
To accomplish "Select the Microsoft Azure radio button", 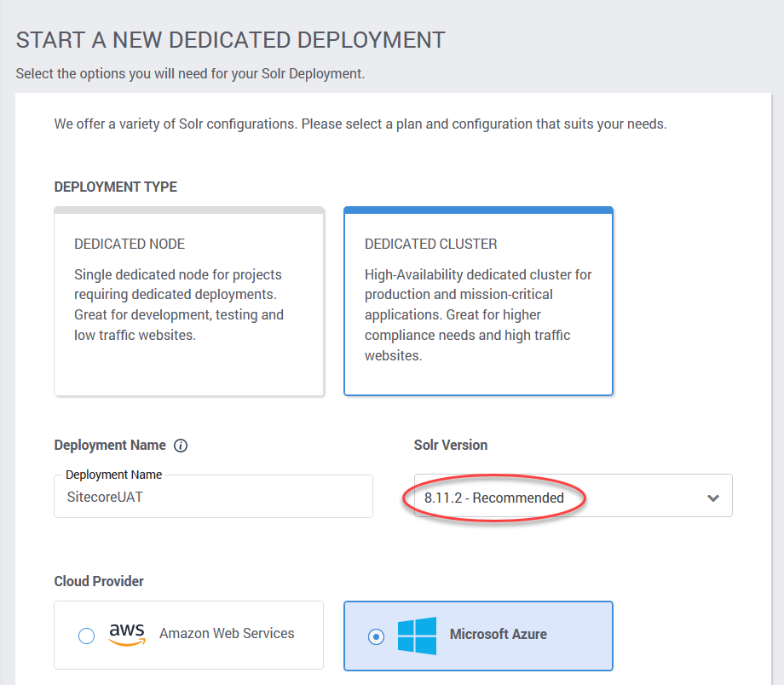I will click(376, 636).
